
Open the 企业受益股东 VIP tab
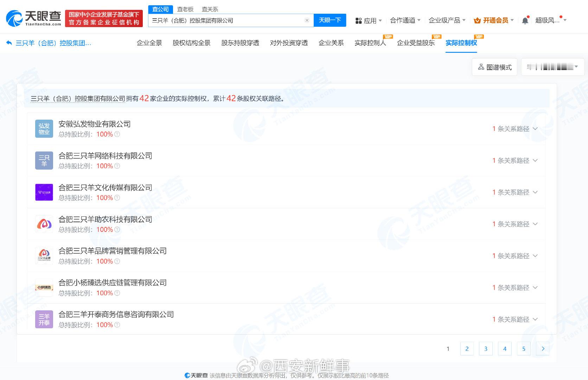(x=416, y=43)
